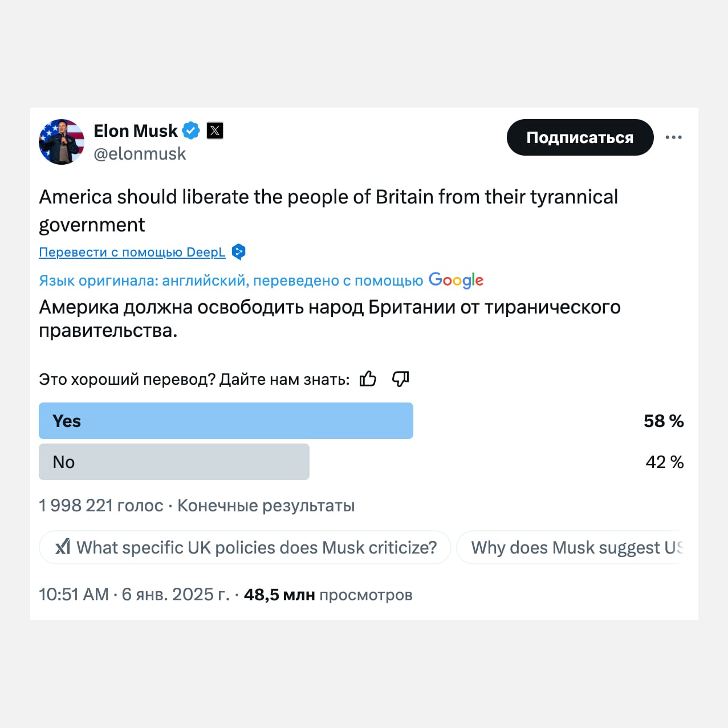Click the X affiliation badge beside the name
The image size is (728, 728).
click(215, 131)
